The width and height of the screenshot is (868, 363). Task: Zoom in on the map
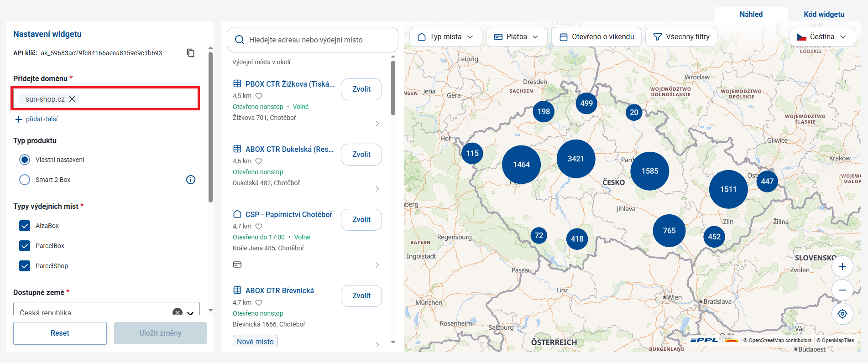click(842, 266)
